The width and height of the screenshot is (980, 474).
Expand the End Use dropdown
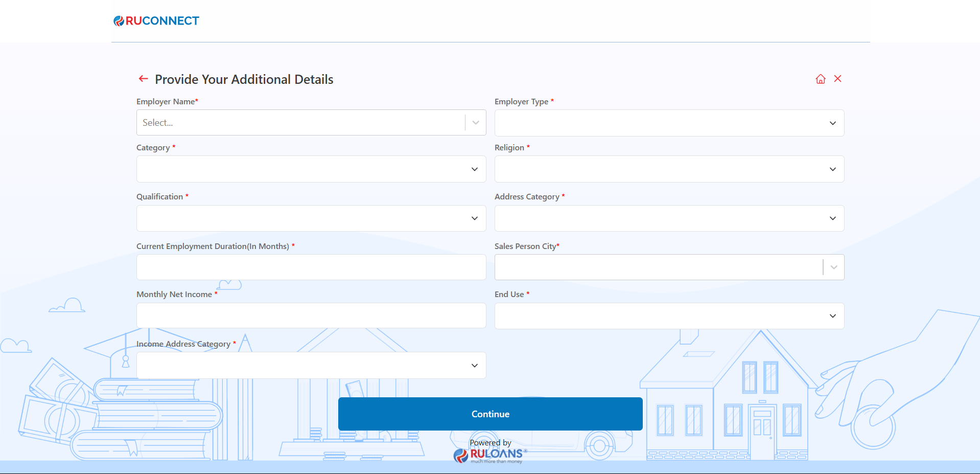(669, 316)
